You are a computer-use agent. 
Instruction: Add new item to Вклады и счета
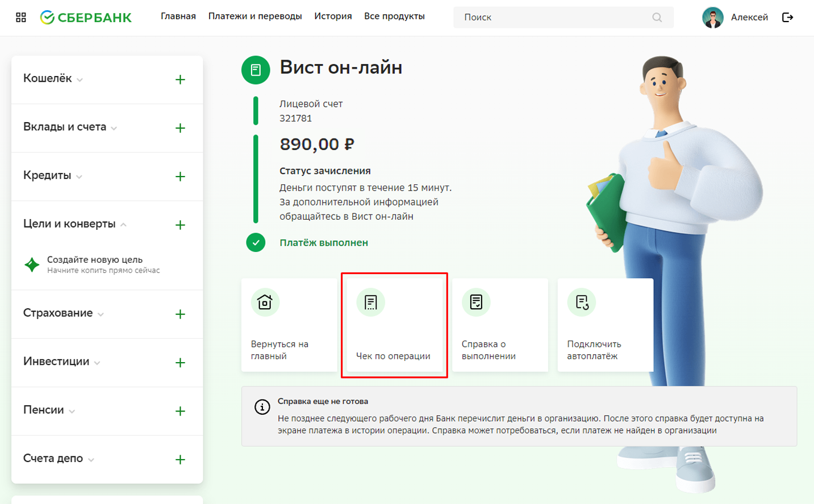tap(180, 128)
